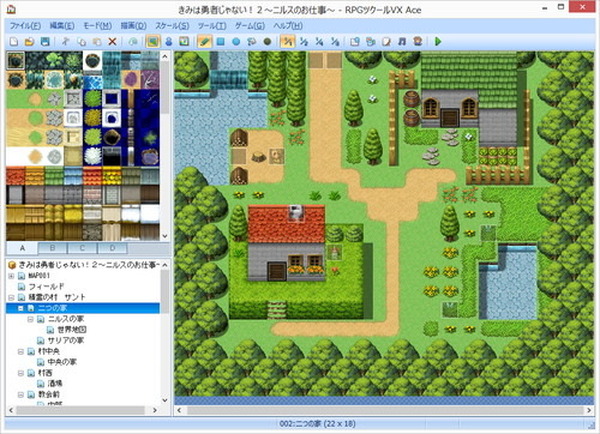Image resolution: width=600 pixels, height=434 pixels.
Task: Open the Sound Test music note icon
Action: 402,41
